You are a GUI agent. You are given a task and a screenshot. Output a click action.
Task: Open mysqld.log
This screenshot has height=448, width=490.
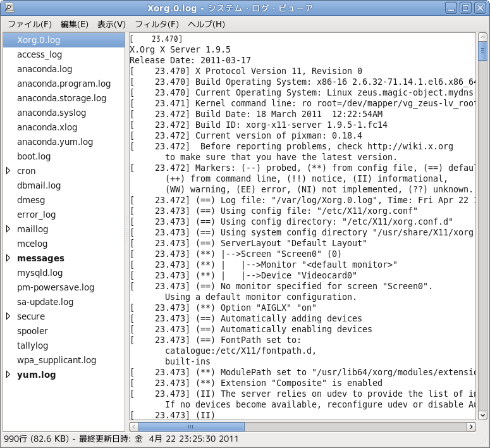click(64, 273)
